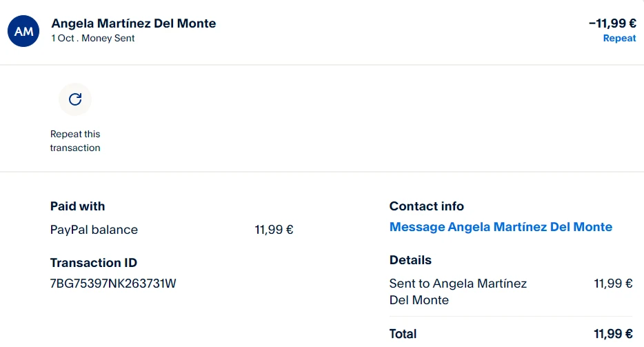Click the 11,99 € beside Sent to line
The image size is (644, 347).
(x=613, y=284)
